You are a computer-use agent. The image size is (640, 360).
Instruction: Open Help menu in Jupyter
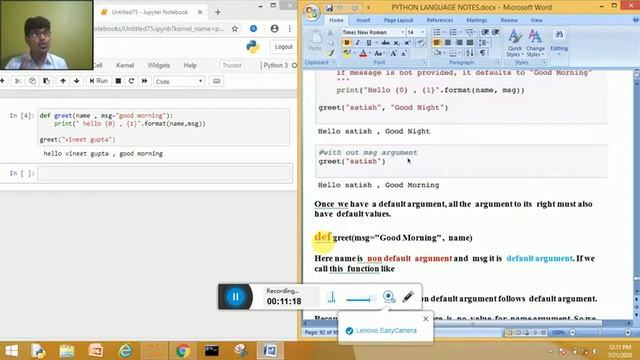pyautogui.click(x=190, y=65)
